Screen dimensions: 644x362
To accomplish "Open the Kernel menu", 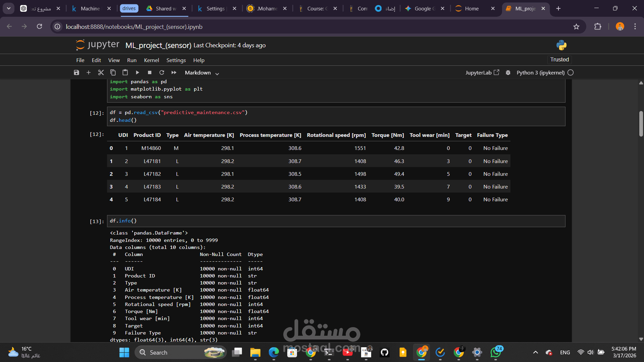I will coord(151,60).
